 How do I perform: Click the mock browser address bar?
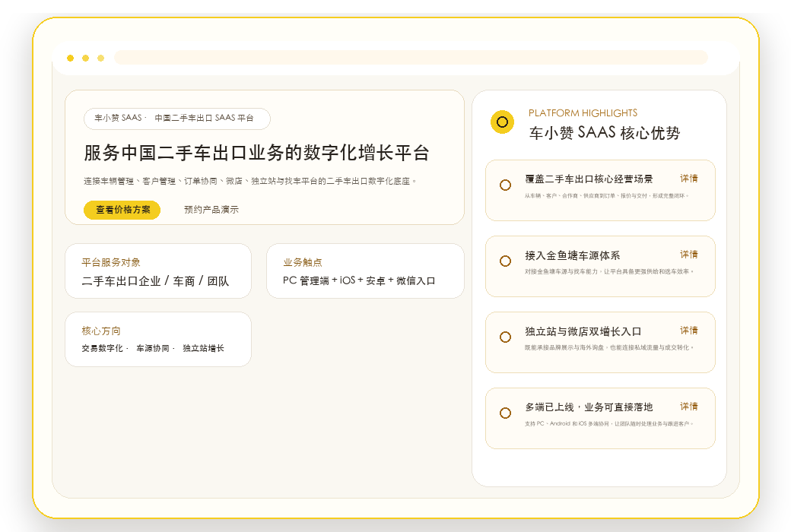411,58
